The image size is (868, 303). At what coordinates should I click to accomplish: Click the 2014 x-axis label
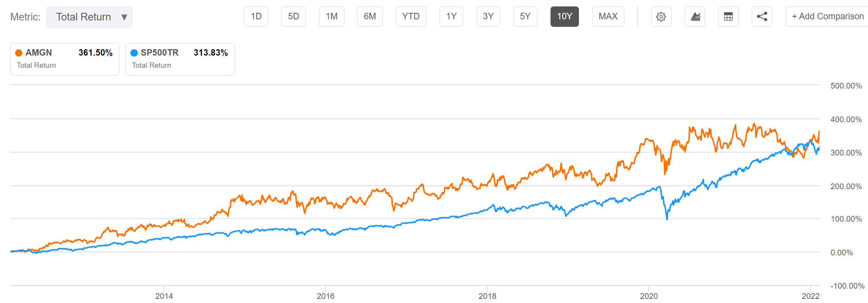[164, 296]
